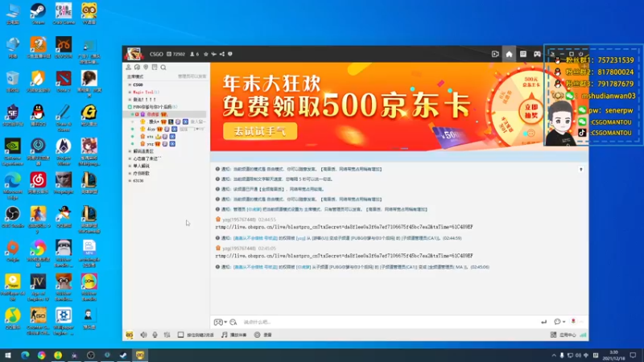The width and height of the screenshot is (644, 362).
Task: Click the network signal strength icon
Action: (x=583, y=335)
